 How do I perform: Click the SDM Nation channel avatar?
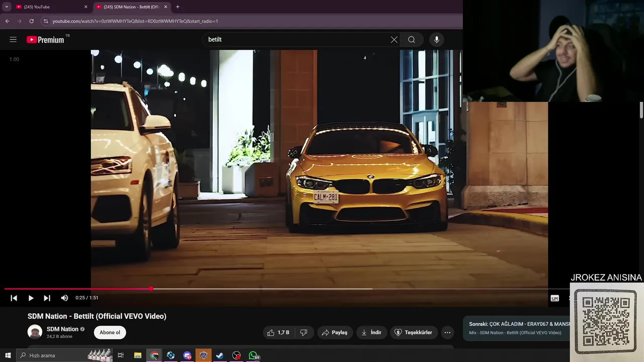[35, 332]
